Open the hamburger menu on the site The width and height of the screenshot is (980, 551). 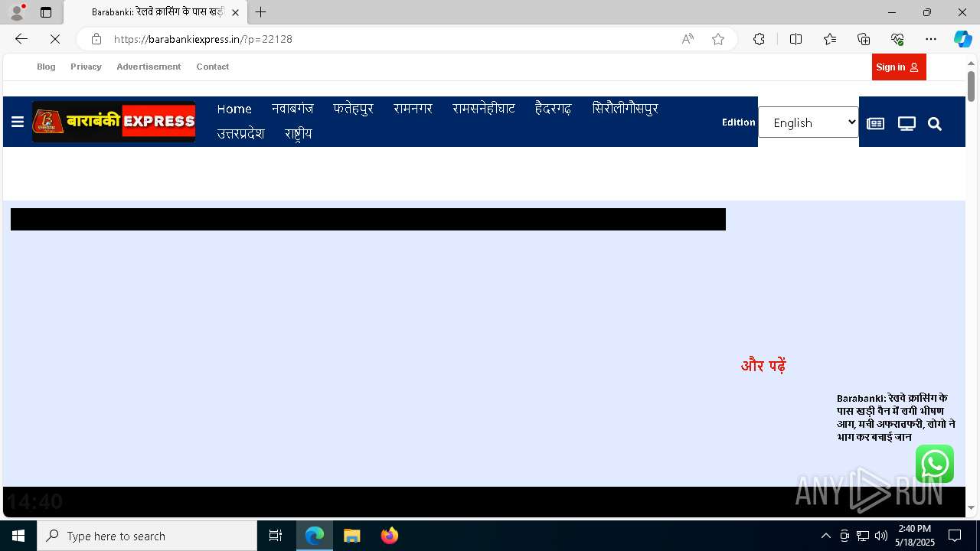click(18, 122)
